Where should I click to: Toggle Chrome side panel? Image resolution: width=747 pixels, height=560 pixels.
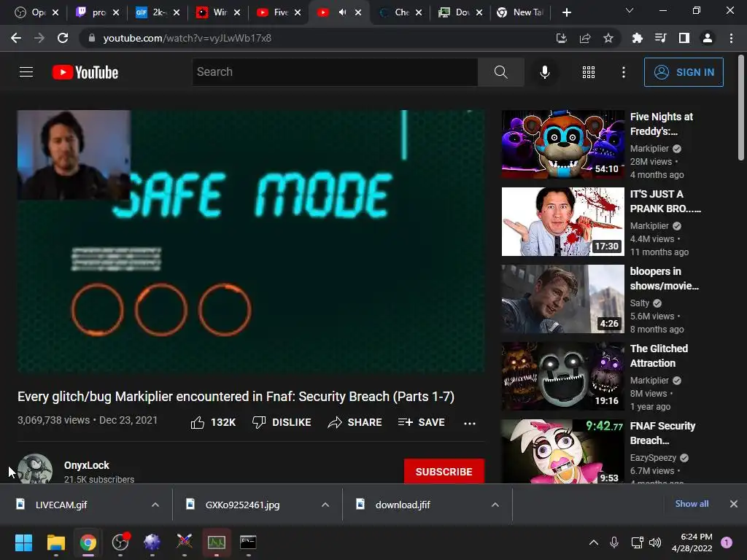pyautogui.click(x=684, y=38)
